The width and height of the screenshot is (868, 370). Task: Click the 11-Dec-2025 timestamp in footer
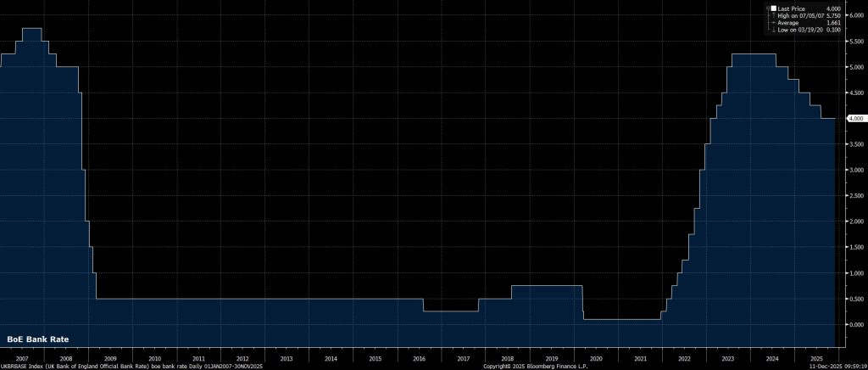[x=835, y=367]
